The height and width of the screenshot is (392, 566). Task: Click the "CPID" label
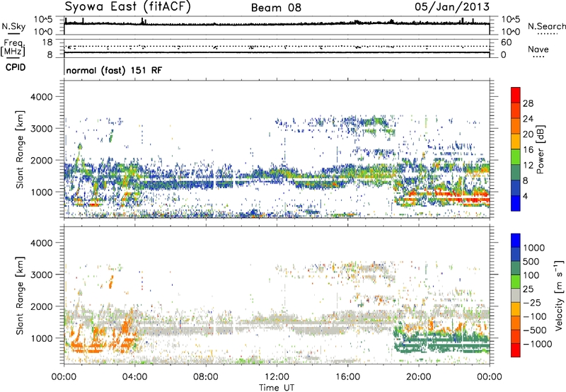(16, 67)
